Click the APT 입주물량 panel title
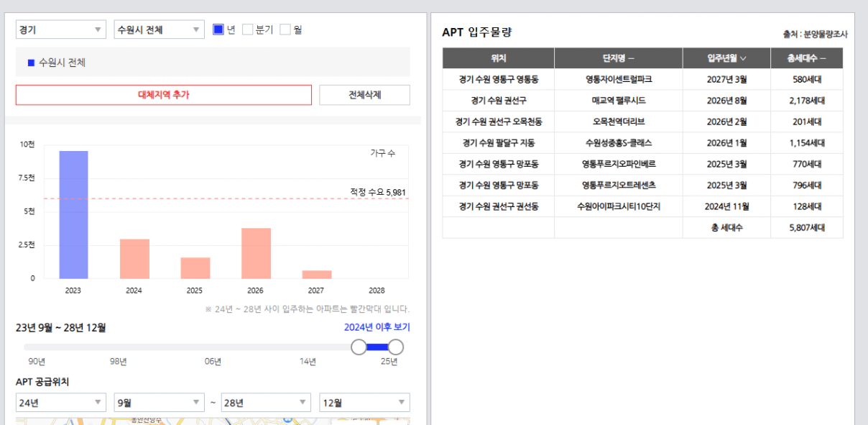Screen dimensions: 868x425 pyautogui.click(x=477, y=32)
